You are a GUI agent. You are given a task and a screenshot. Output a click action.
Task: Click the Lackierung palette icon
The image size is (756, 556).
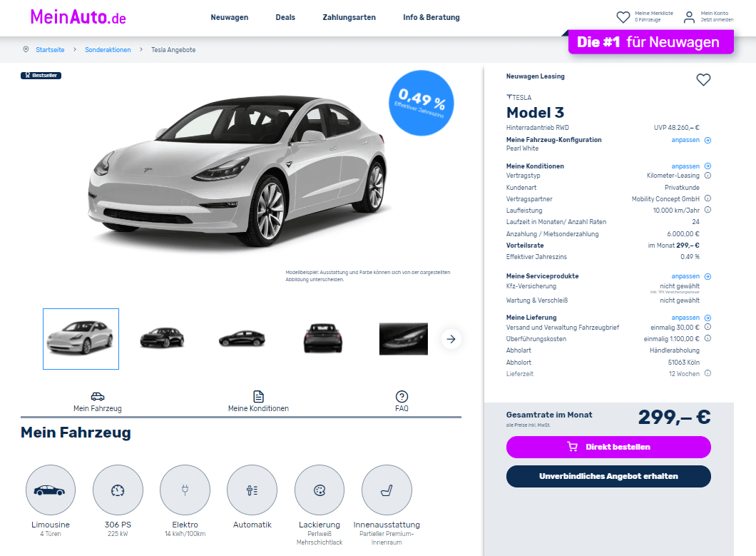click(320, 490)
